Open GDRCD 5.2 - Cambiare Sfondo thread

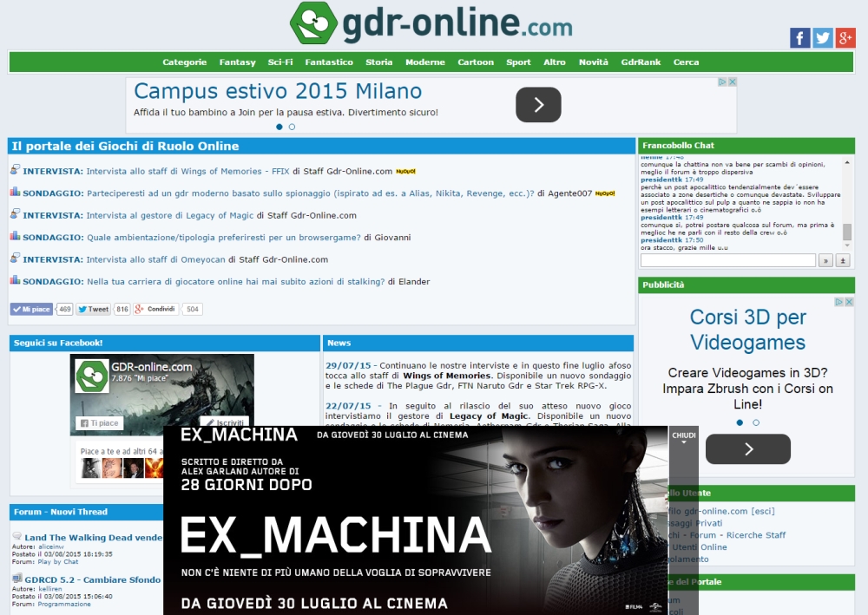tap(93, 579)
